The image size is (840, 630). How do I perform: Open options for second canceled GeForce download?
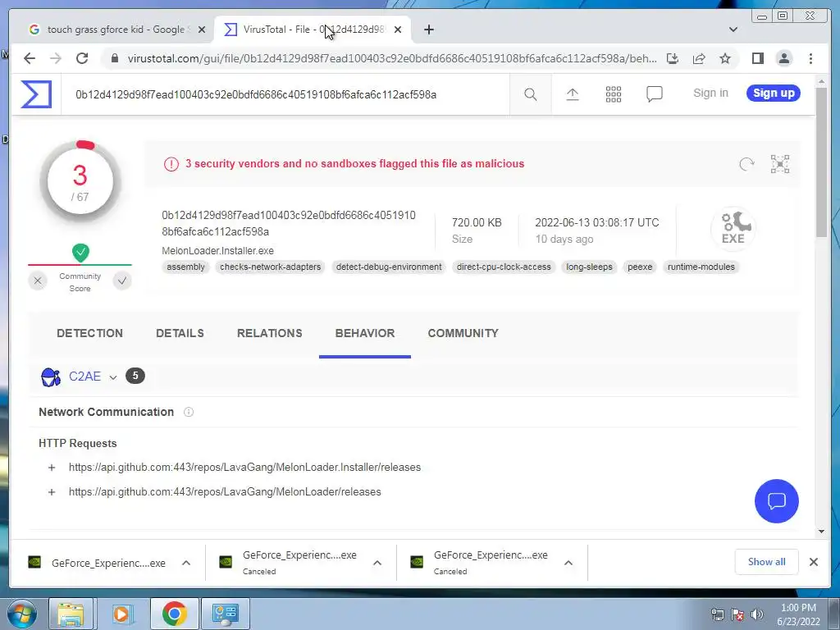tap(377, 563)
